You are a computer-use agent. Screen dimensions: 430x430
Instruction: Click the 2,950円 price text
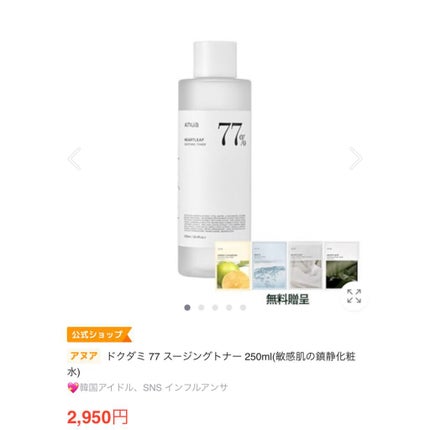[97, 417]
